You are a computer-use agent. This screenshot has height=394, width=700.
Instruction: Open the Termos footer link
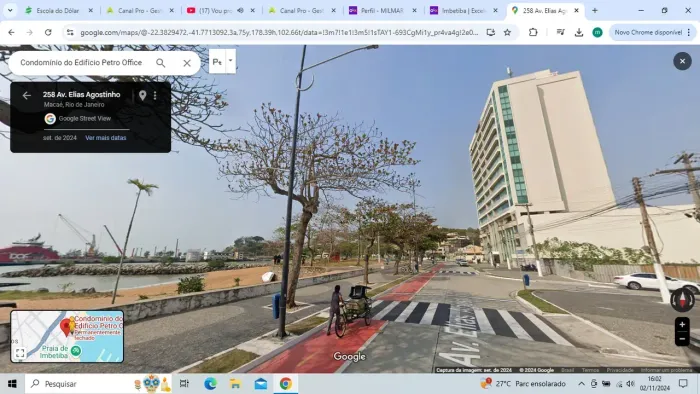click(x=590, y=370)
